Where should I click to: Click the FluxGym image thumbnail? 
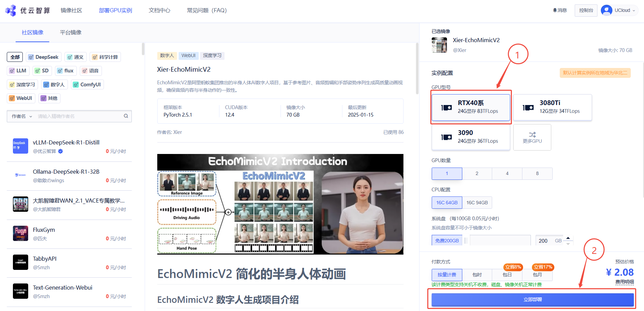tap(20, 233)
